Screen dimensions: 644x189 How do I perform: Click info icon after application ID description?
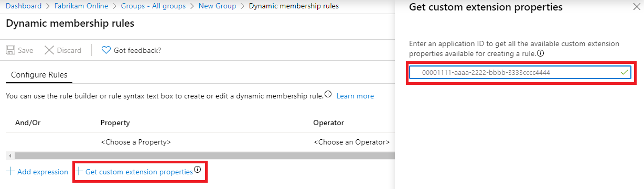coord(540,53)
